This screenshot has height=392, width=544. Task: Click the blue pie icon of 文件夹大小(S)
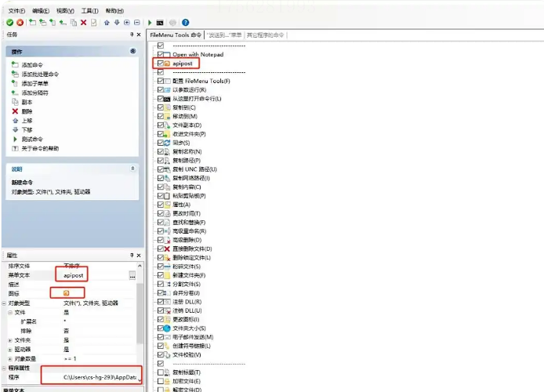pyautogui.click(x=167, y=328)
